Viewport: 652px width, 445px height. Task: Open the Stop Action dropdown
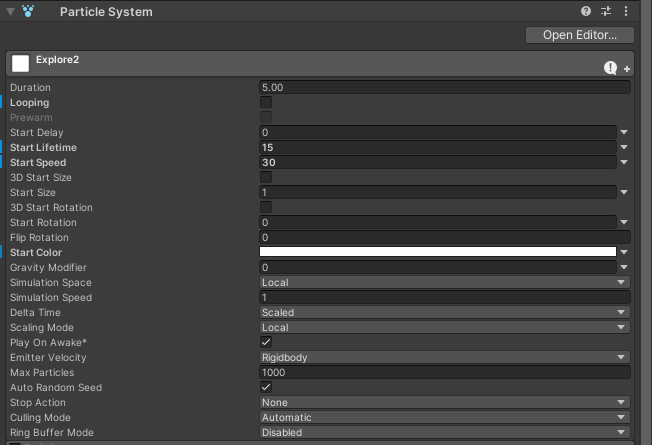pyautogui.click(x=445, y=402)
